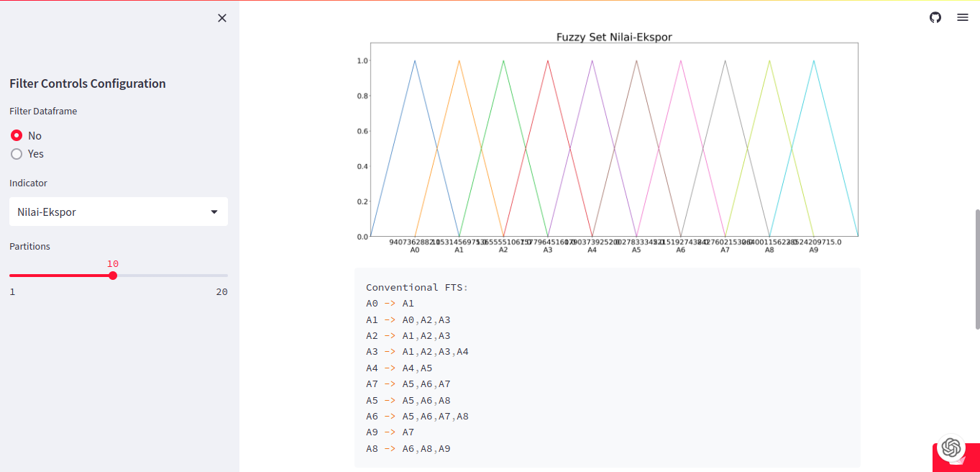Viewport: 980px width, 472px height.
Task: Open the ChatGPT chat assistant widget
Action: pos(953,448)
